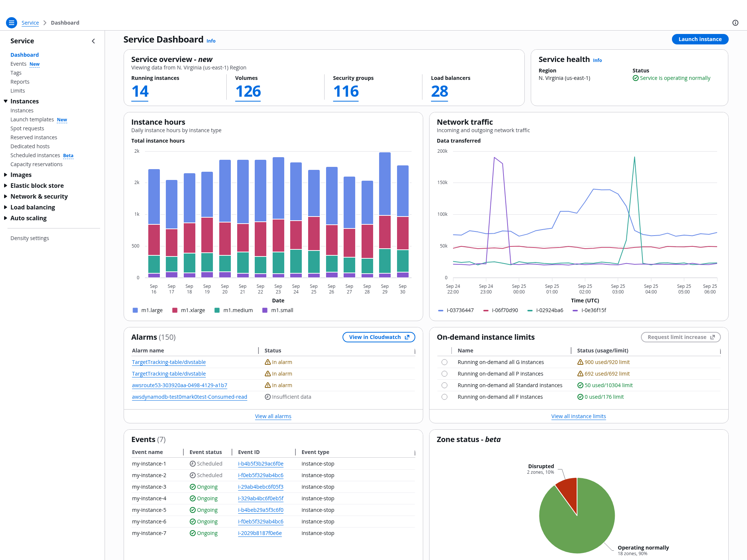The width and height of the screenshot is (747, 560).
Task: Click external link icon in View in Cloudwatch
Action: [x=407, y=337]
